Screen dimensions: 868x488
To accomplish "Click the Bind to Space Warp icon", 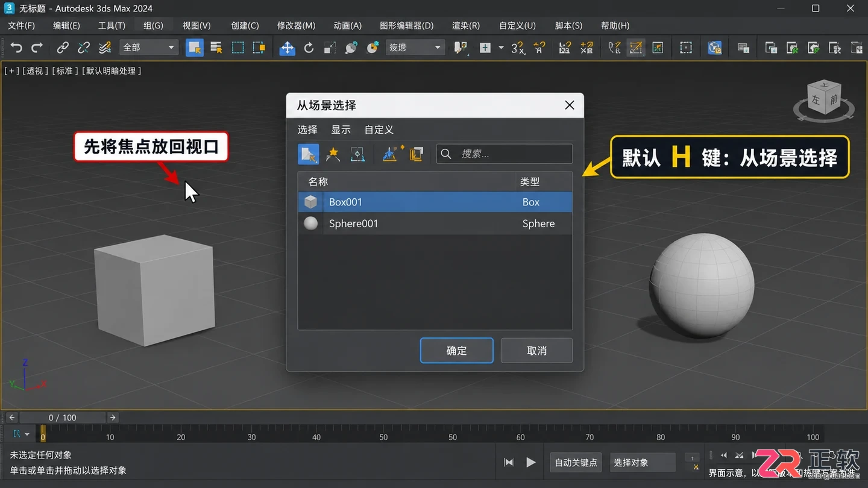I will click(105, 48).
